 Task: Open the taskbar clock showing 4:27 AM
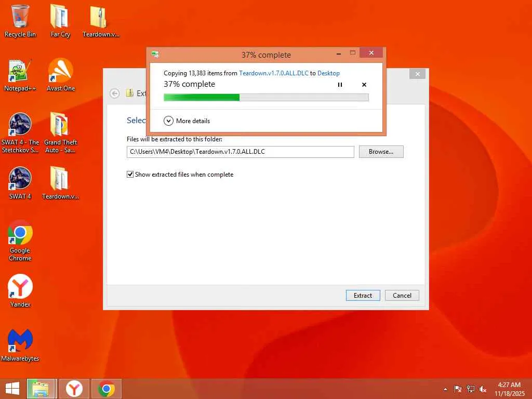point(509,389)
